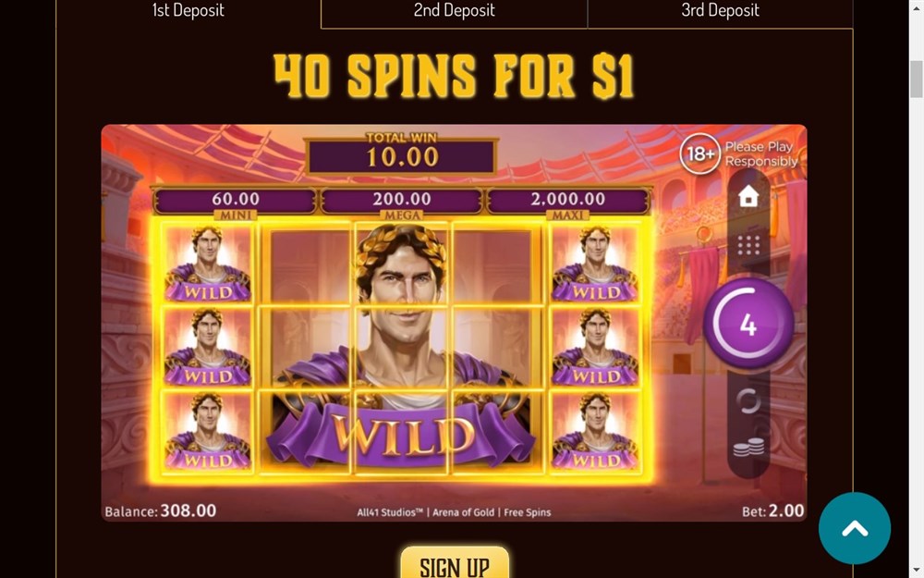Click the home icon in game sidebar

pos(748,196)
